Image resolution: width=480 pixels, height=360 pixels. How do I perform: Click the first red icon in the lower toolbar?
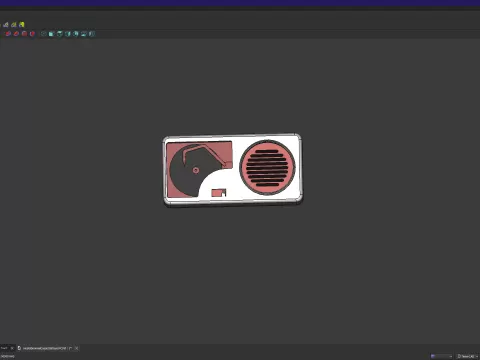[8, 34]
